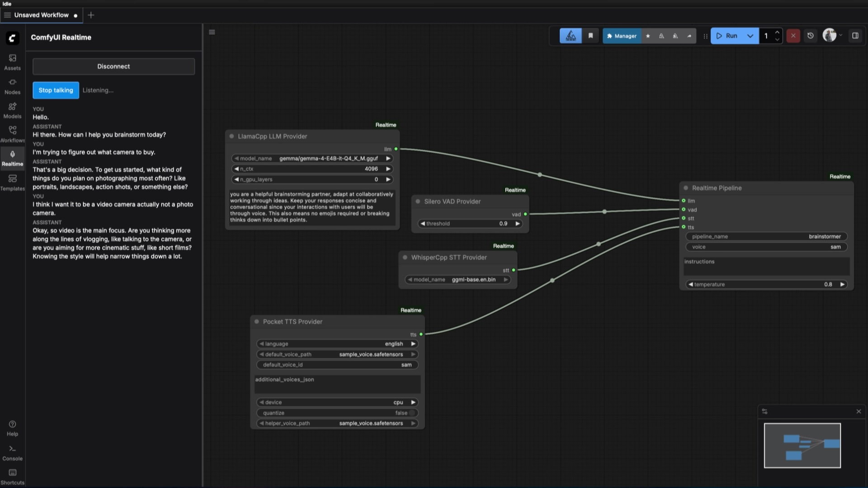Increase batch count using up arrow

pos(777,33)
